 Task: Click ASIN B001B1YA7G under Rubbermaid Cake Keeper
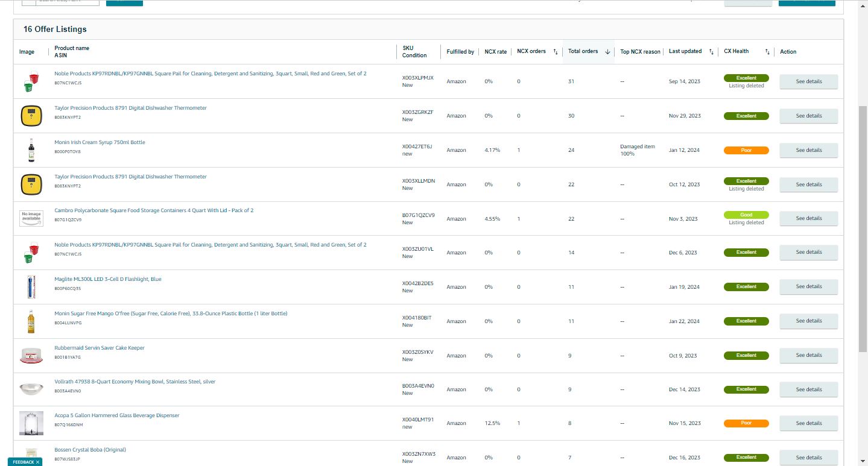(x=68, y=357)
